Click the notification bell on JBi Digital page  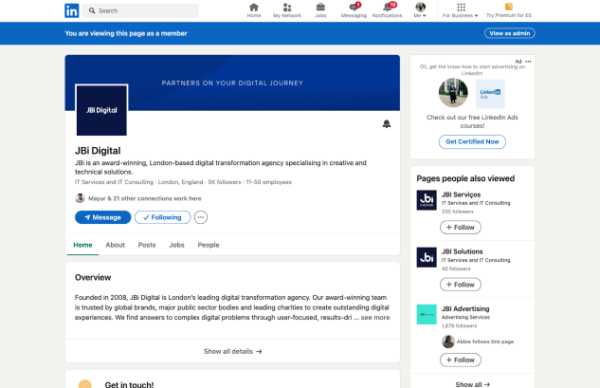386,124
